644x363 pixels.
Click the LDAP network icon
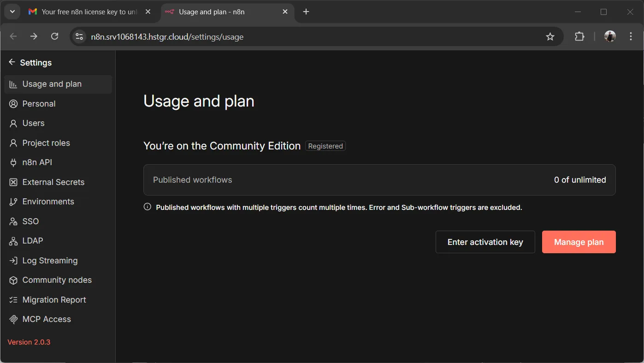tap(13, 241)
